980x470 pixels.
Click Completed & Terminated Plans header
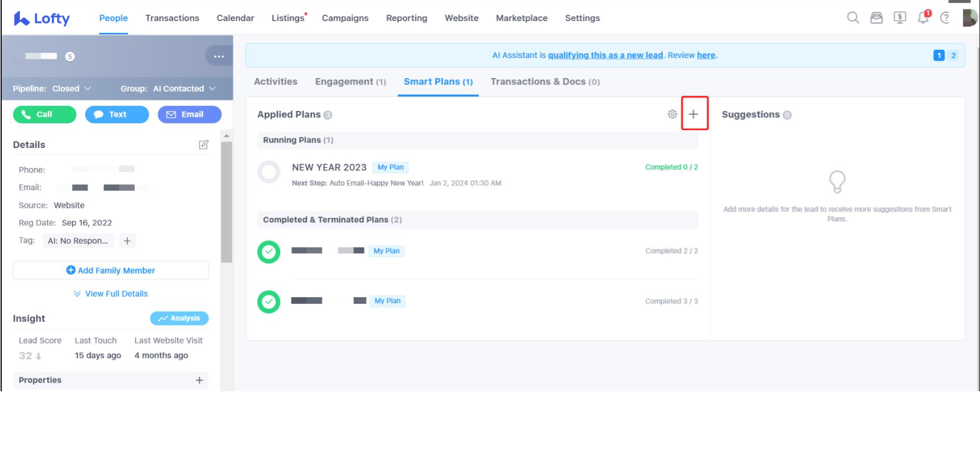click(478, 220)
